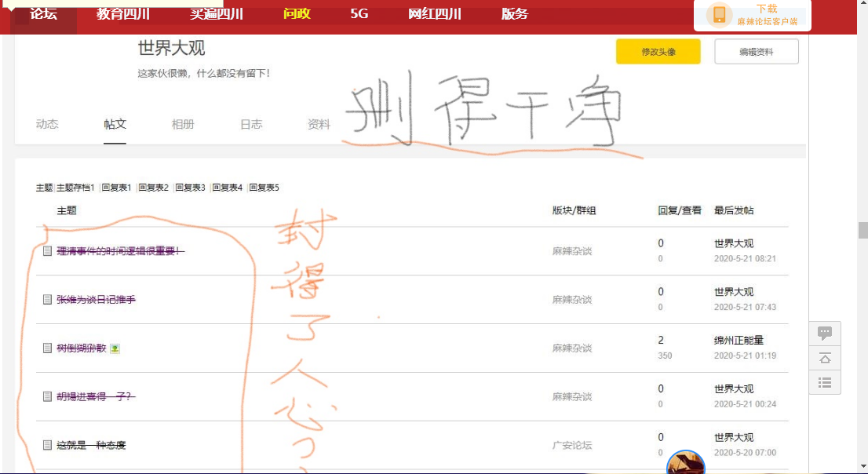Select the 主题 sub-tab
868x474 pixels.
(x=44, y=188)
